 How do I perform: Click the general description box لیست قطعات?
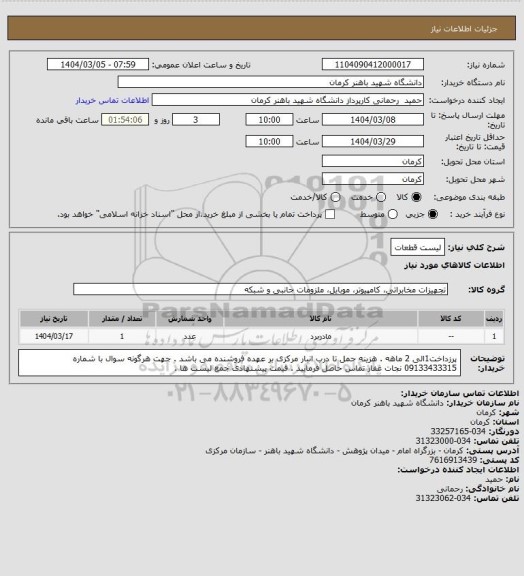(x=417, y=247)
